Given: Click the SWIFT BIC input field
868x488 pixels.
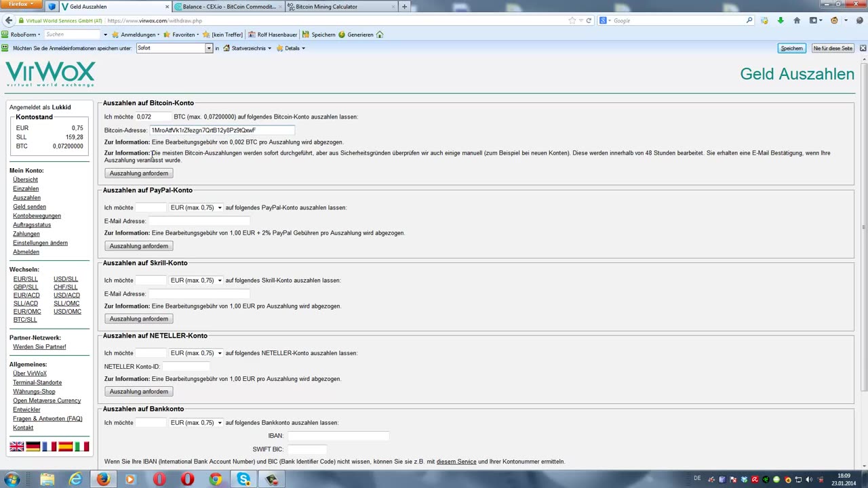Looking at the screenshot, I should point(307,449).
